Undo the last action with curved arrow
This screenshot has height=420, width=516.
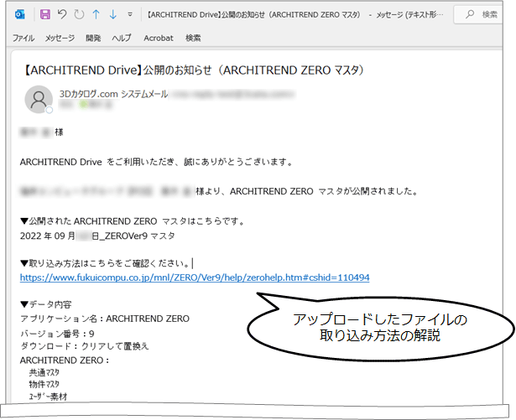62,14
